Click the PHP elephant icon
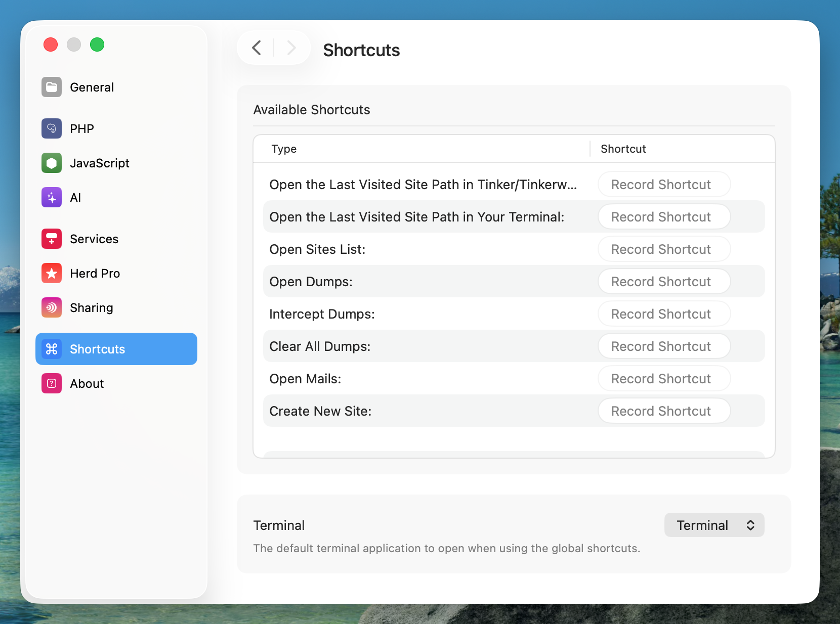This screenshot has width=840, height=624. [52, 128]
